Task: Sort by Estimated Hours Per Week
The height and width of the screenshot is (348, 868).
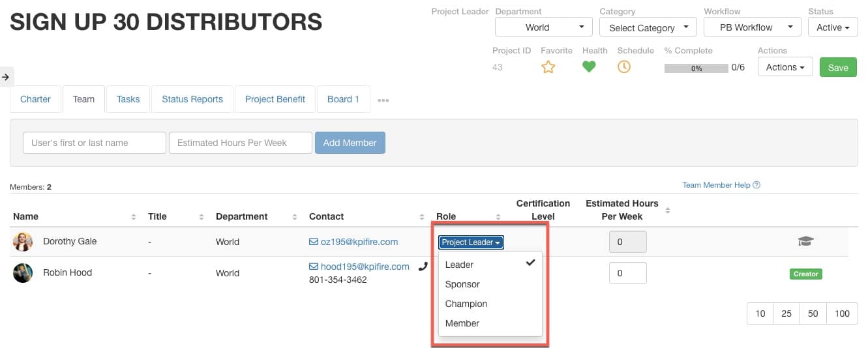Action: pos(667,210)
